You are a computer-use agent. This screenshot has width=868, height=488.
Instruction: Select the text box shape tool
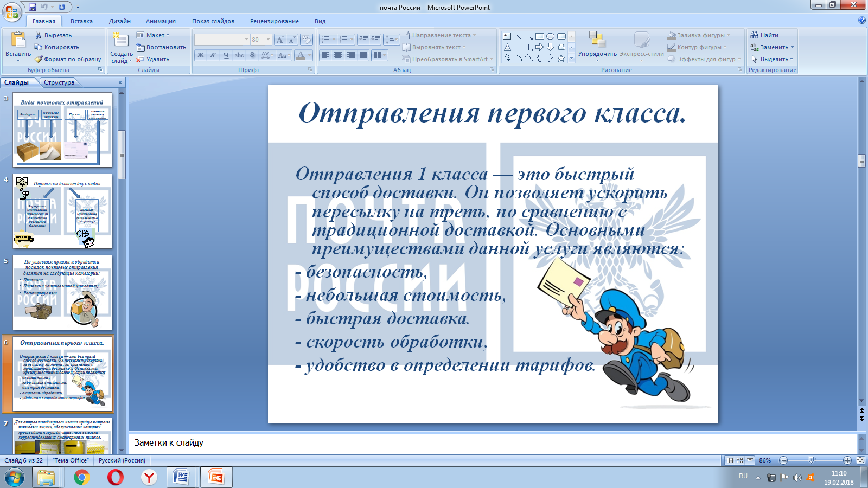coord(507,36)
